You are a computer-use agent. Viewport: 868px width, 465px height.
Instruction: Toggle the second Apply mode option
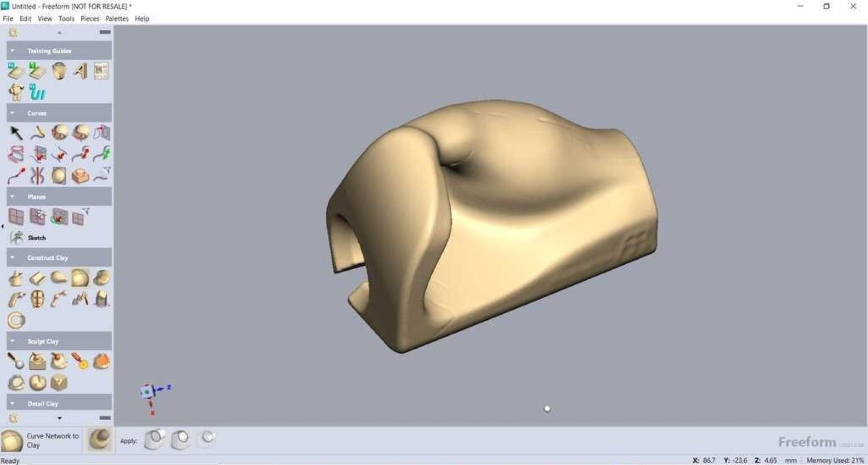[180, 440]
